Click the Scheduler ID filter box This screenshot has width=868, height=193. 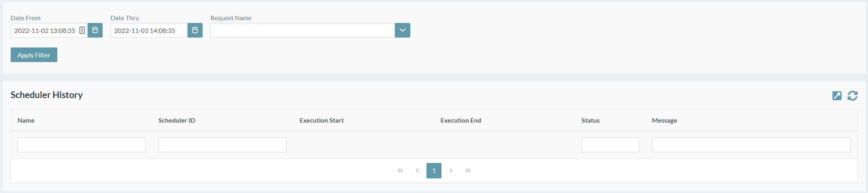coord(222,145)
